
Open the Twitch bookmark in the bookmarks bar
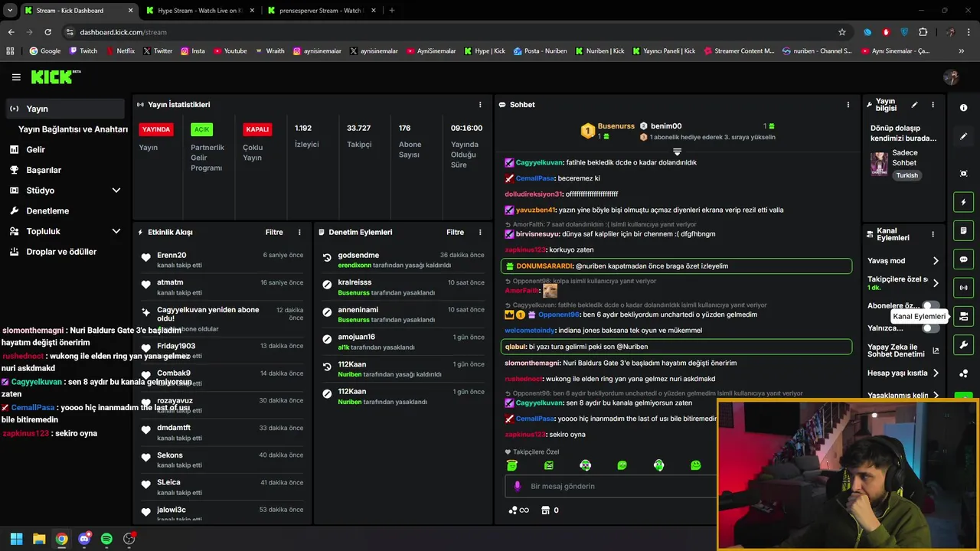83,51
